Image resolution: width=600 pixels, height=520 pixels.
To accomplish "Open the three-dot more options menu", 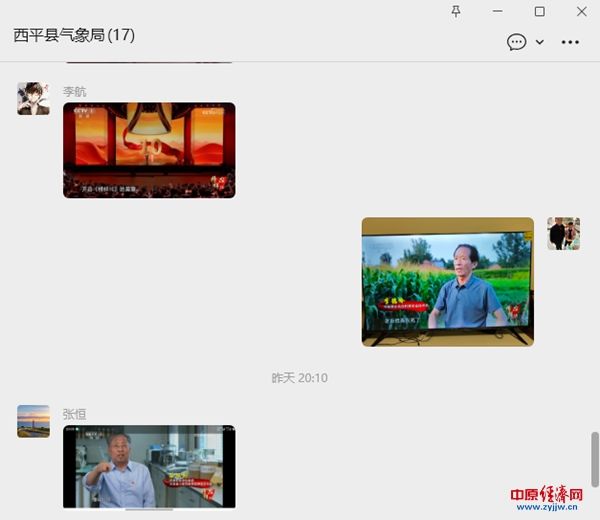I will coord(570,42).
